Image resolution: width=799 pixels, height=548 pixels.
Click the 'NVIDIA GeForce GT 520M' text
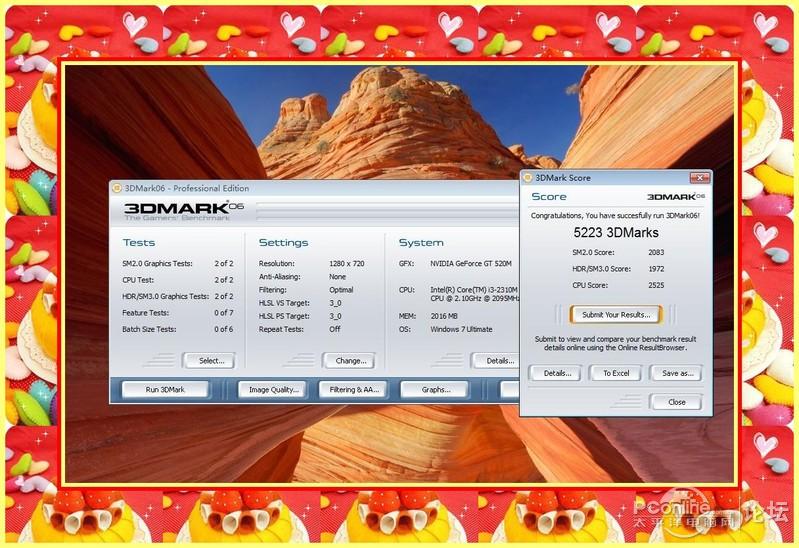[471, 264]
